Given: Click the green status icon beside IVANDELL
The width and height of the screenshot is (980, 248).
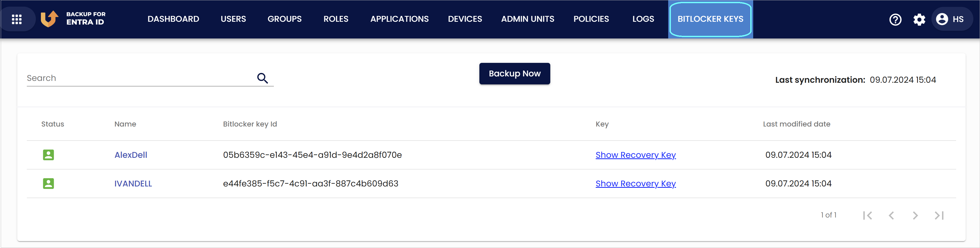Looking at the screenshot, I should (x=48, y=184).
